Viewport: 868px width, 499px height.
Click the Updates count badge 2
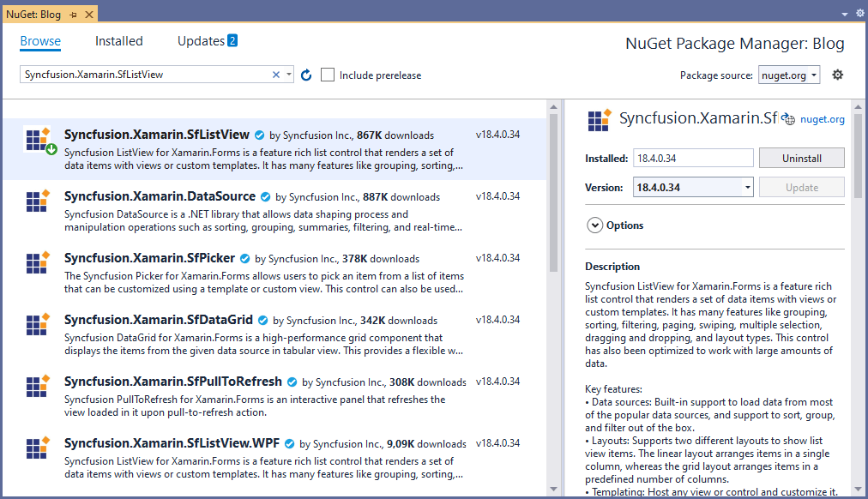pos(232,40)
